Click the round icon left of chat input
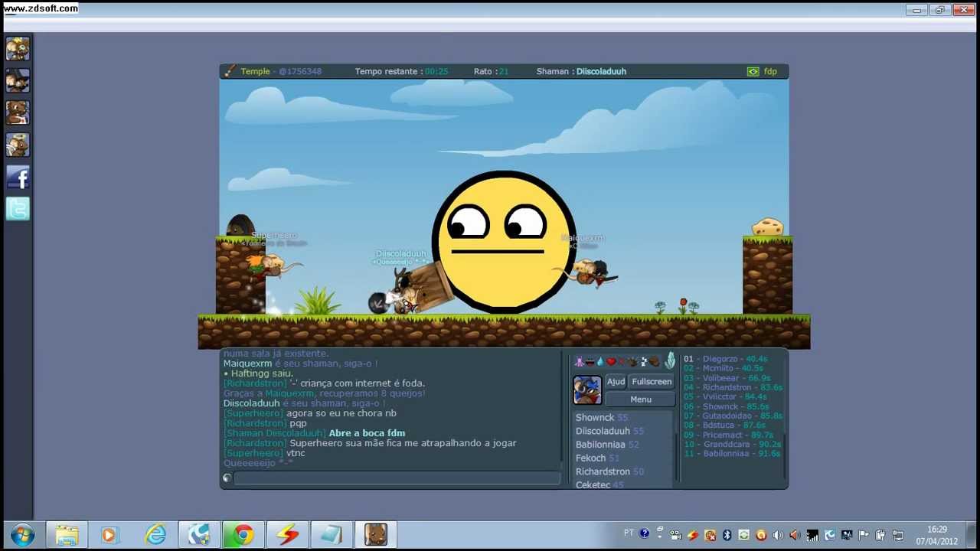The width and height of the screenshot is (980, 551). pyautogui.click(x=227, y=478)
